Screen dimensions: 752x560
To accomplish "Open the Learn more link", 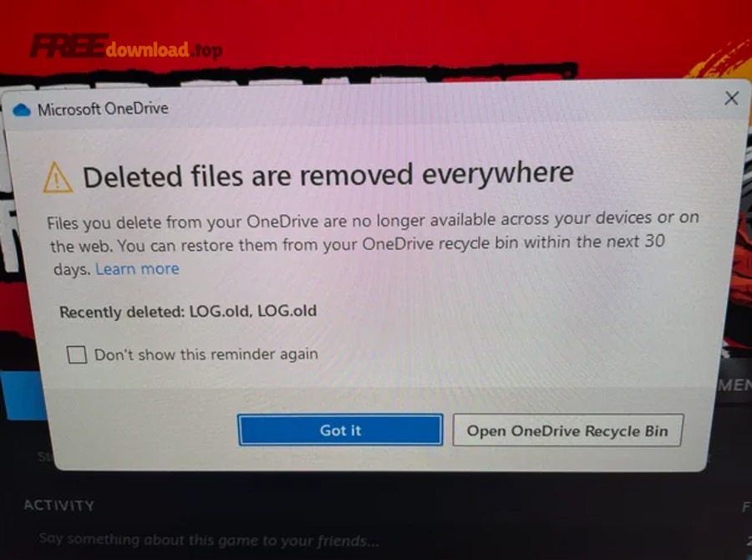I will (137, 269).
